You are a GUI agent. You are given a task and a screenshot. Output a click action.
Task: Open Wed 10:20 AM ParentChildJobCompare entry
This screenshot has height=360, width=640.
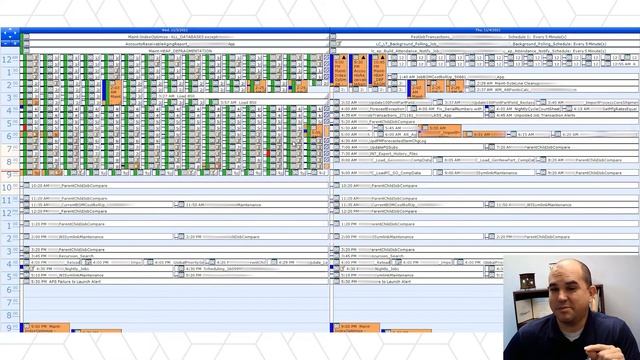(x=176, y=186)
